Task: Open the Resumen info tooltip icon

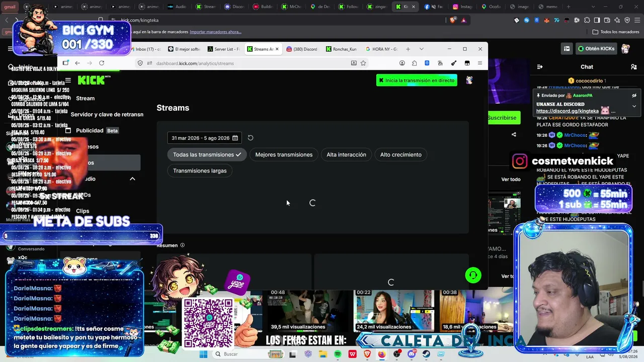Action: (x=182, y=245)
